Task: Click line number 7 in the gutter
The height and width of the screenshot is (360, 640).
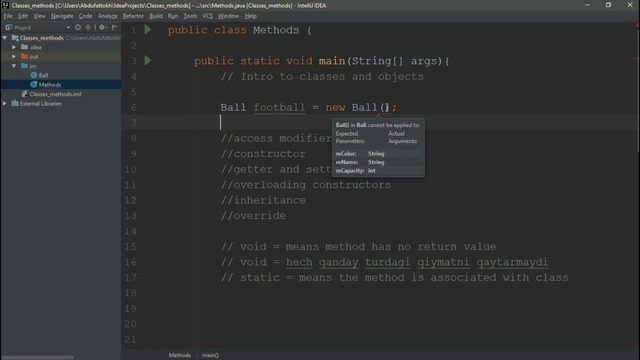Action: coord(133,122)
